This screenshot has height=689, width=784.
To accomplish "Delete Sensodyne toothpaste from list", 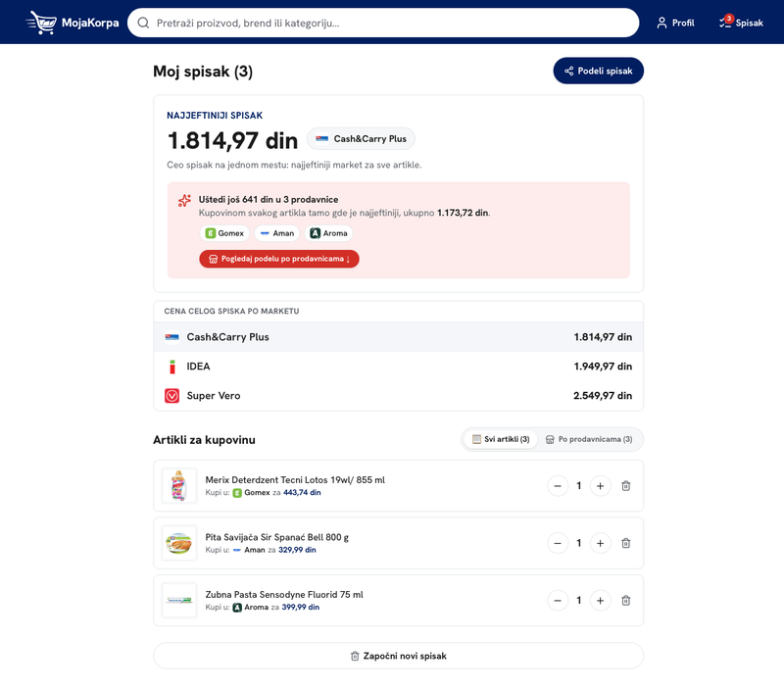I will 625,600.
